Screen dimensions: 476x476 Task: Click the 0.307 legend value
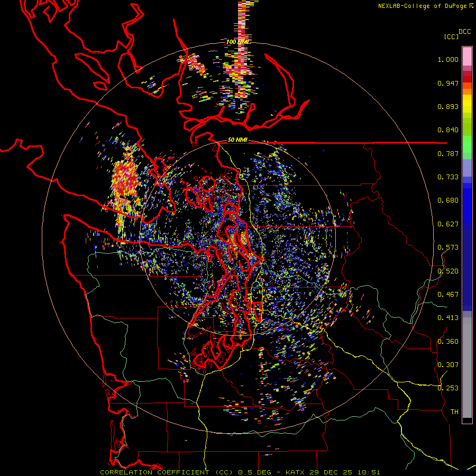pyautogui.click(x=448, y=365)
